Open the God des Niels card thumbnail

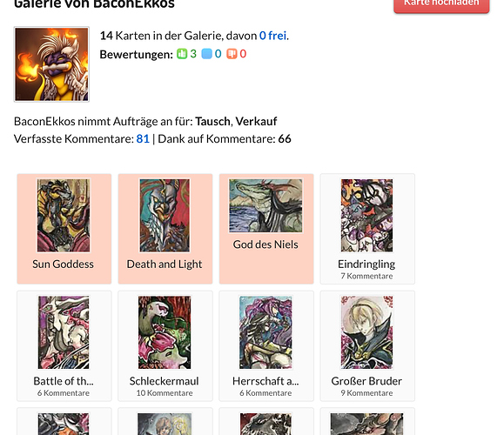[x=265, y=205]
